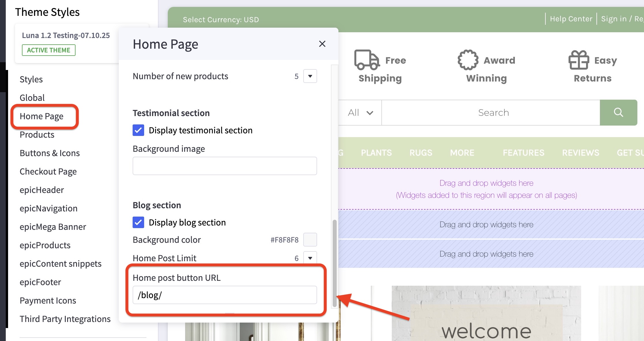644x341 pixels.
Task: Click the Help Center link
Action: [x=570, y=18]
